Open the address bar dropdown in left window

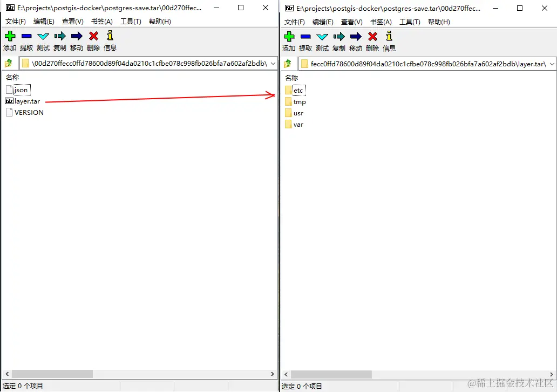click(273, 63)
